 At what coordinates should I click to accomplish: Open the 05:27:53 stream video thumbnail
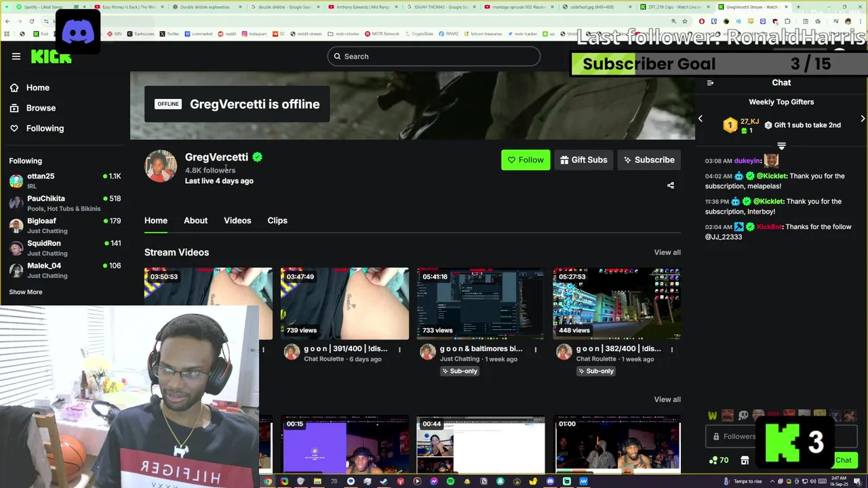tap(616, 304)
